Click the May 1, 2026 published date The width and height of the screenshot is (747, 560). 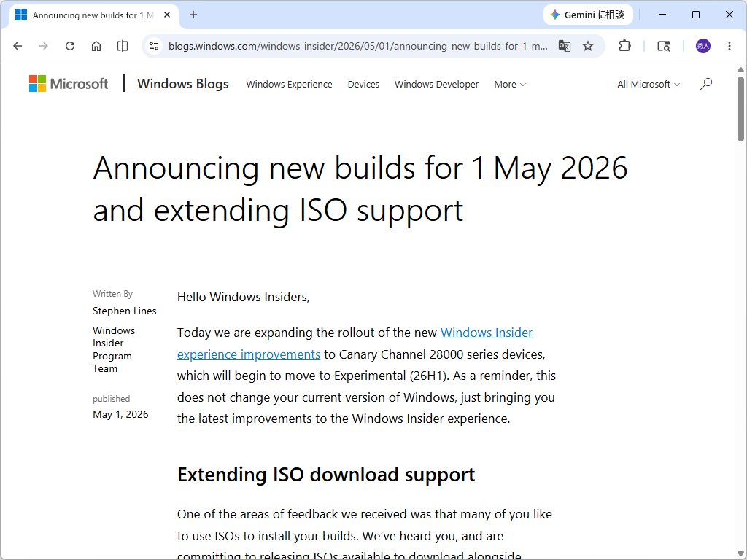[x=120, y=414]
